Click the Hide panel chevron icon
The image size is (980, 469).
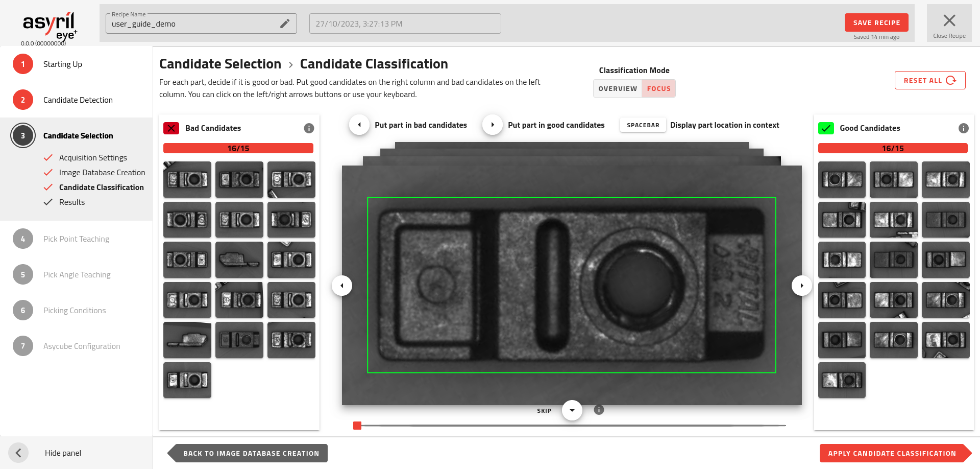point(18,453)
